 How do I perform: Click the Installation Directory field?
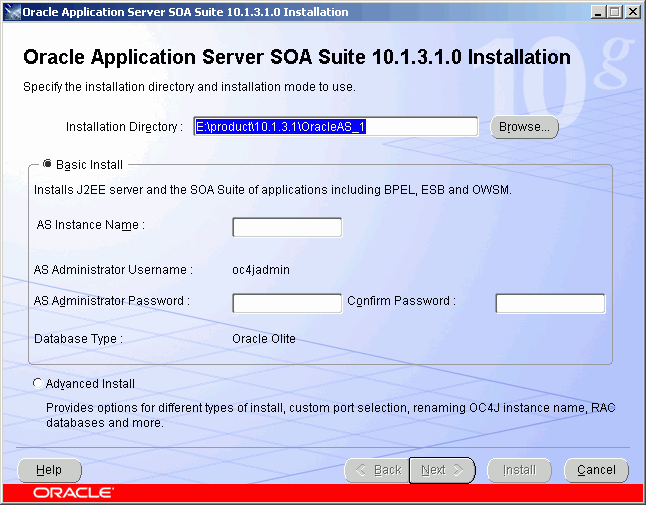[336, 126]
